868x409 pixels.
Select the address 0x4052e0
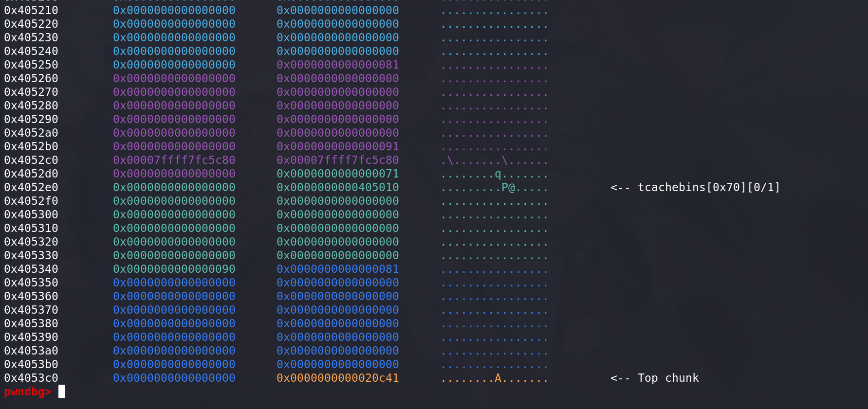[31, 187]
